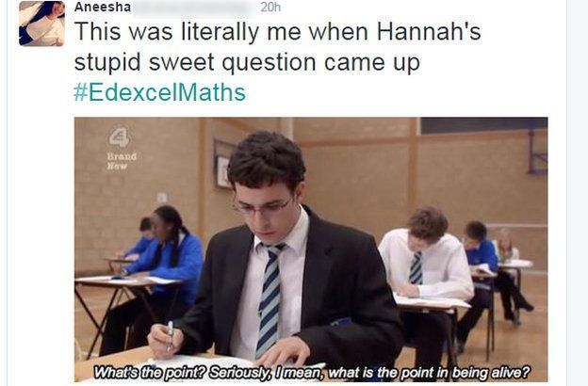Click the basketball hoop frame in the top right
The height and width of the screenshot is (386, 588).
click(x=536, y=152)
